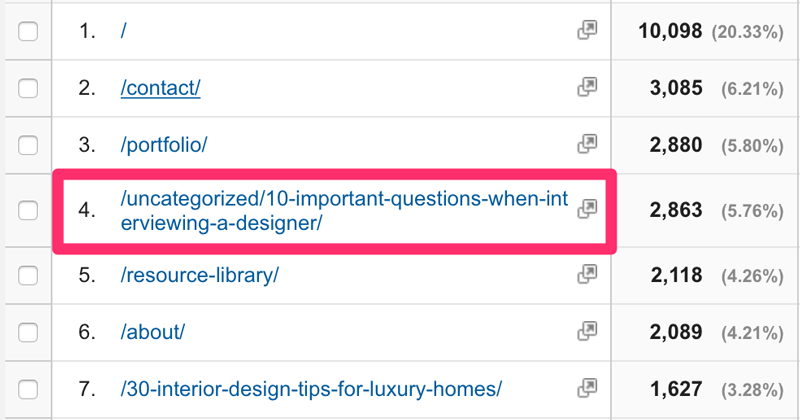Select the checkbox for row 7
The width and height of the screenshot is (800, 420).
click(x=28, y=388)
